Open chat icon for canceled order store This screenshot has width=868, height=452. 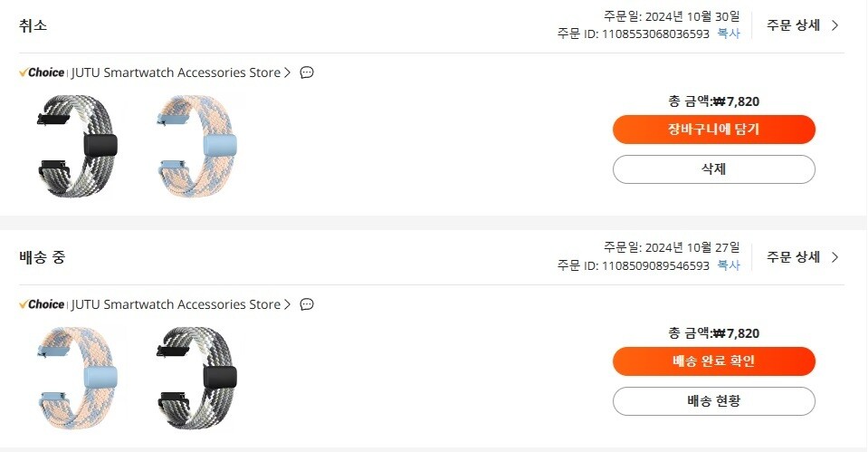307,72
